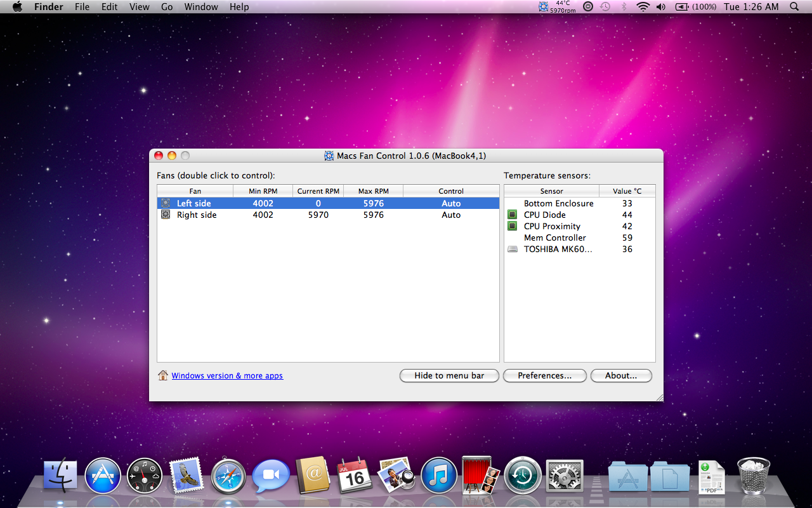Open the File menu
The image size is (812, 508).
tap(82, 6)
